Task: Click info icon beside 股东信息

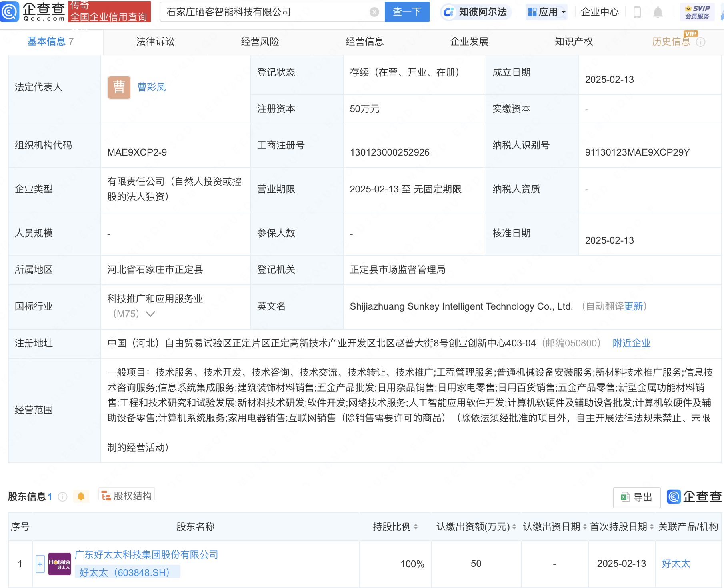Action: 63,497
